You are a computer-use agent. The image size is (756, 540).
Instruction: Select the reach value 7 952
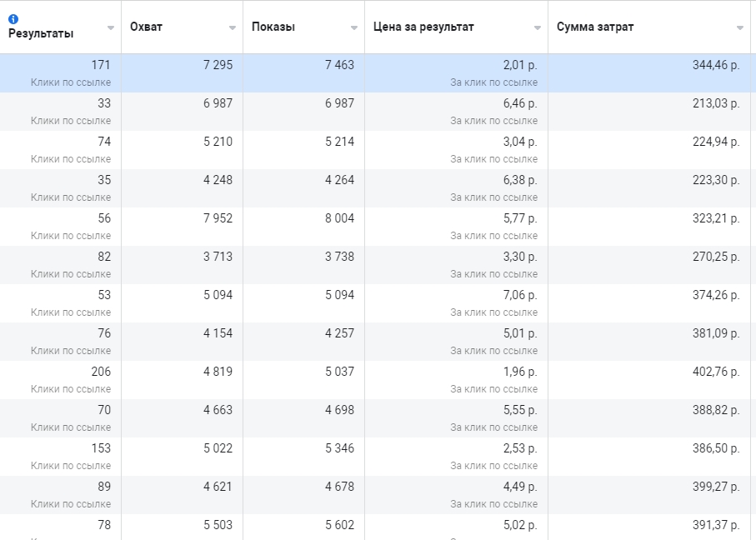(x=218, y=218)
